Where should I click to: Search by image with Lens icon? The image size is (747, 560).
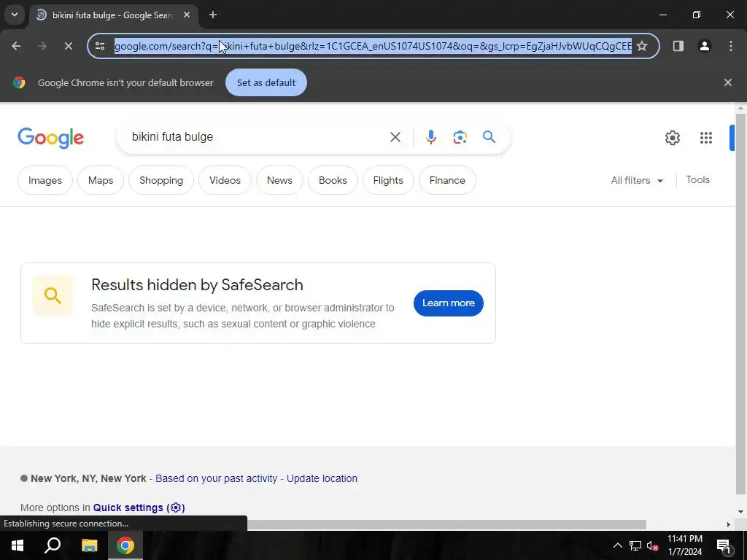tap(460, 137)
